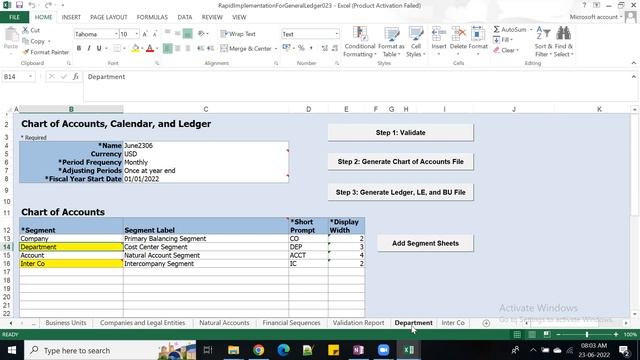The width and height of the screenshot is (640, 360).
Task: Switch to the PAGE LAYOUT ribbon tab
Action: 109,17
